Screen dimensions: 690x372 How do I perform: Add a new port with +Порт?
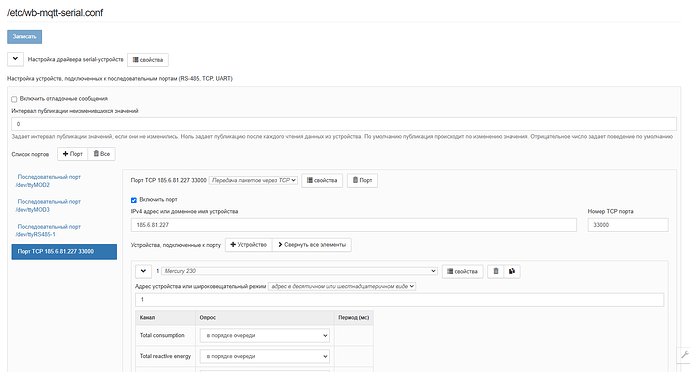tap(73, 154)
